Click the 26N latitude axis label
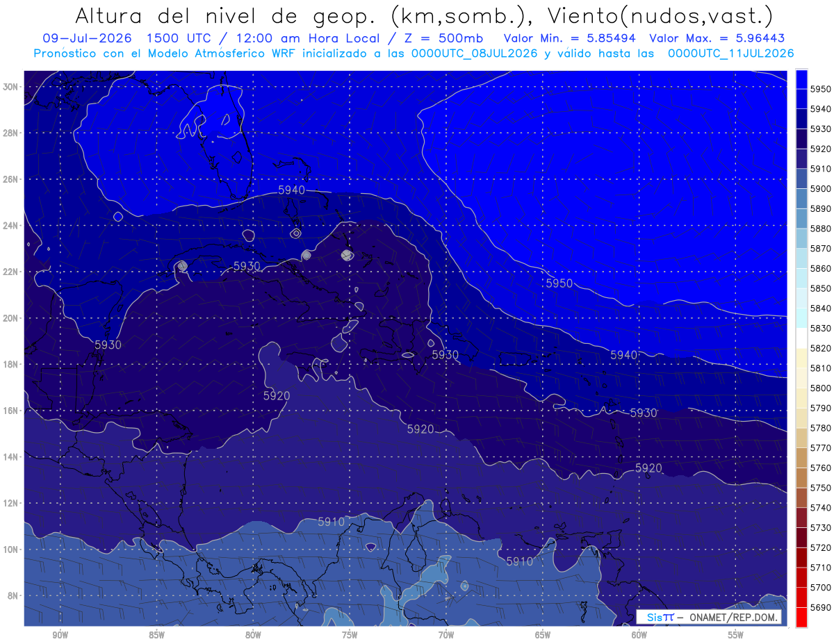The width and height of the screenshot is (834, 644). click(10, 179)
